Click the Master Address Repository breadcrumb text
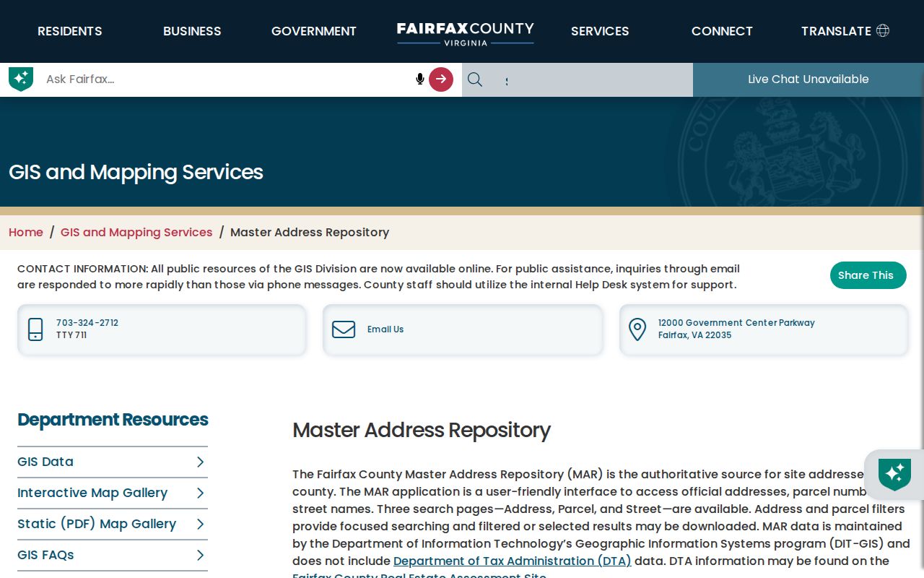 pos(310,232)
